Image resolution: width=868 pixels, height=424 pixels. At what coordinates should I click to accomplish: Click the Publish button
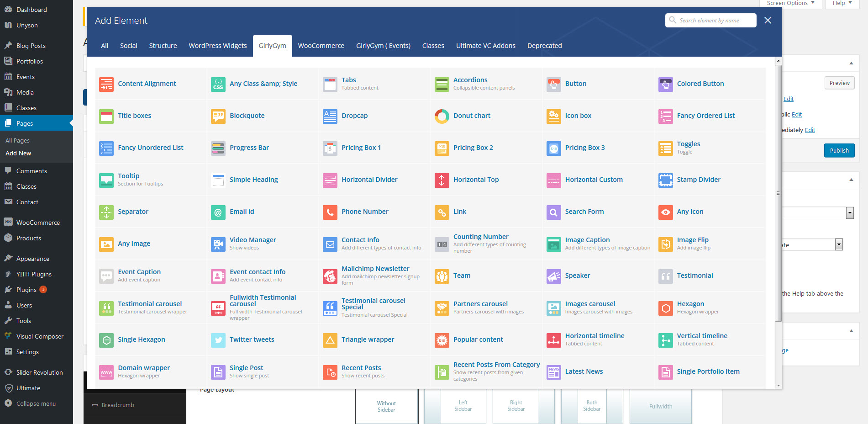pos(839,150)
